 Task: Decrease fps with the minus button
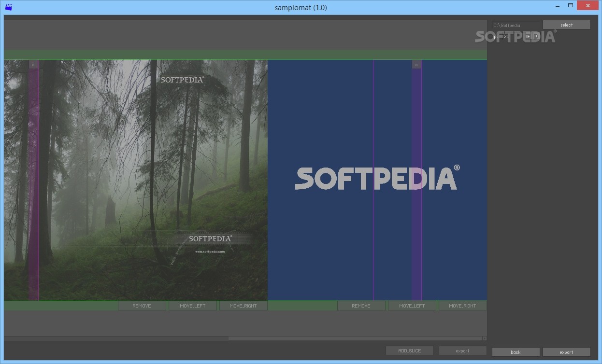(528, 36)
